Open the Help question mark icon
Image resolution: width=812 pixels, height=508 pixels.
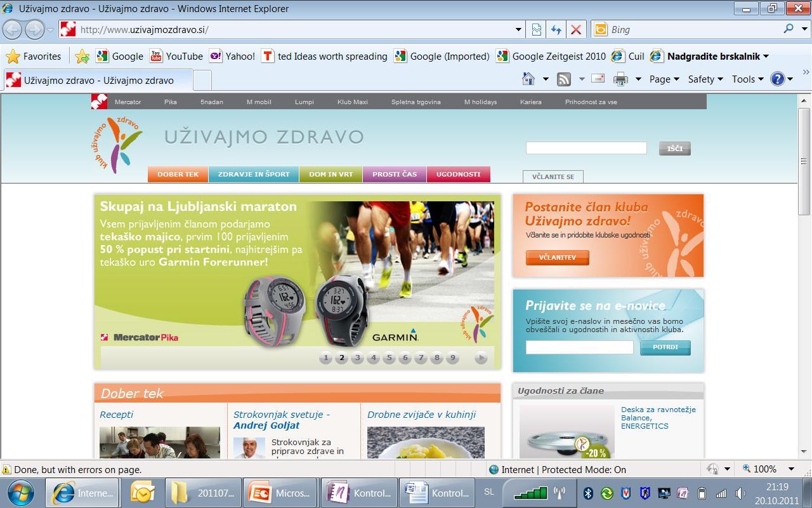[777, 79]
